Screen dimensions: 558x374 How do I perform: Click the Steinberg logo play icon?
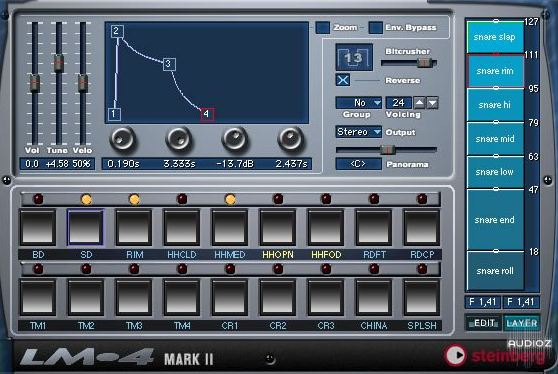[456, 354]
